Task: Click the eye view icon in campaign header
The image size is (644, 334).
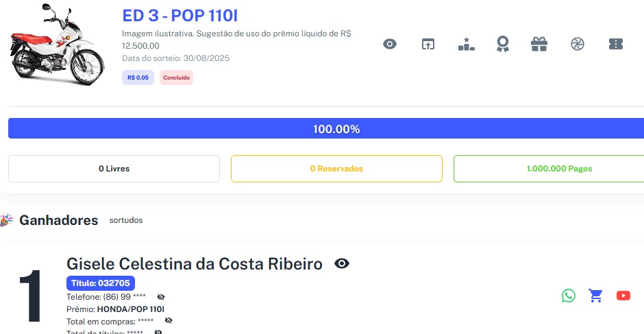Action: [390, 44]
